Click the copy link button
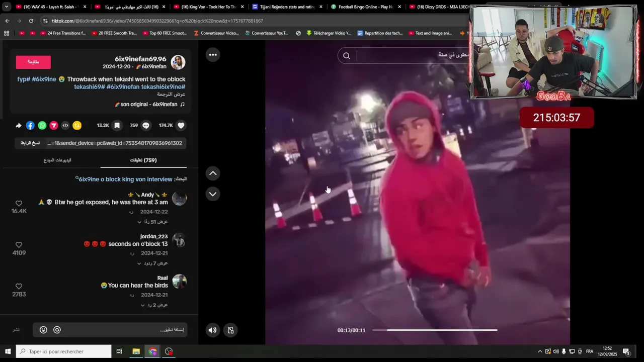The height and width of the screenshot is (362, 644). (30, 143)
